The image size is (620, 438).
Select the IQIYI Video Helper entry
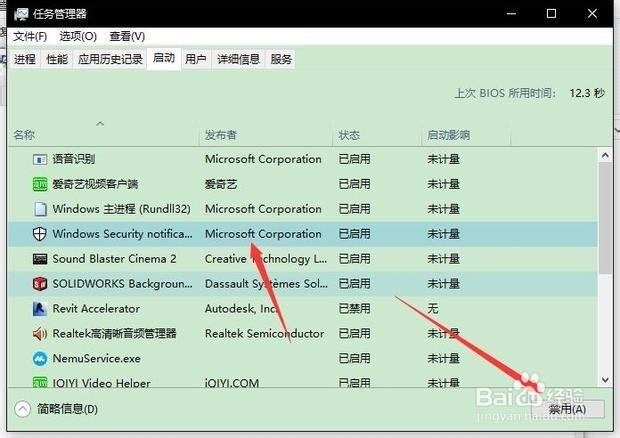[x=101, y=383]
